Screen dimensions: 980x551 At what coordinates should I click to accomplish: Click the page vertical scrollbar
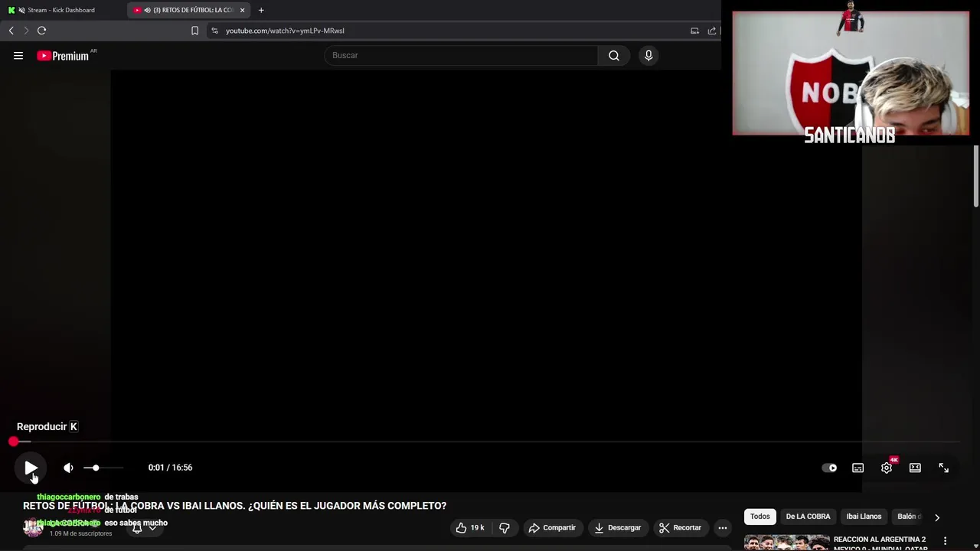tap(976, 176)
